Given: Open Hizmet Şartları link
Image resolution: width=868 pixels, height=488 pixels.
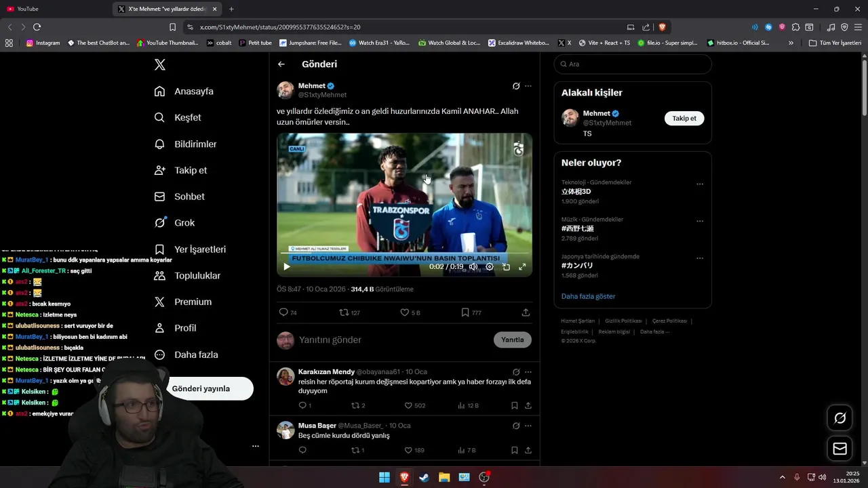Looking at the screenshot, I should [578, 321].
